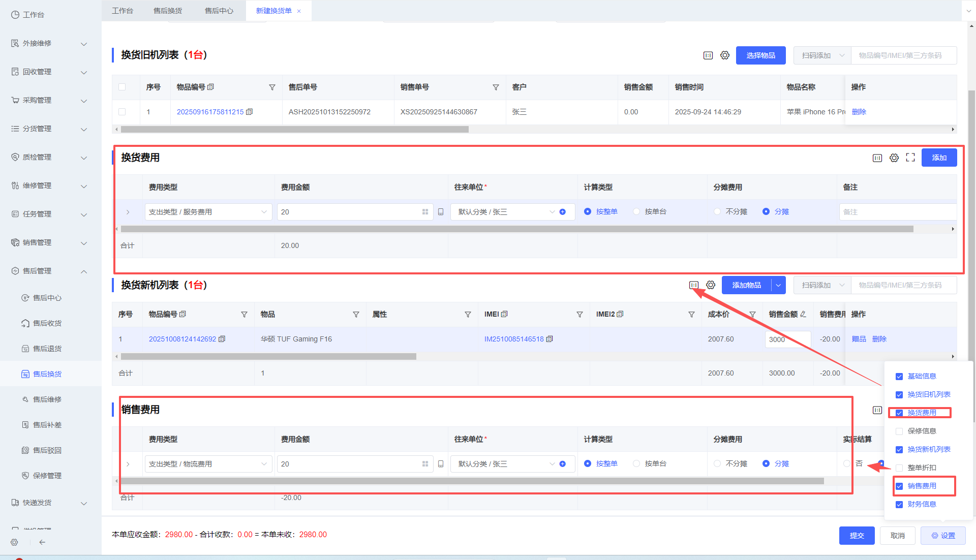Click the 提交 button
The image size is (976, 560).
(857, 536)
